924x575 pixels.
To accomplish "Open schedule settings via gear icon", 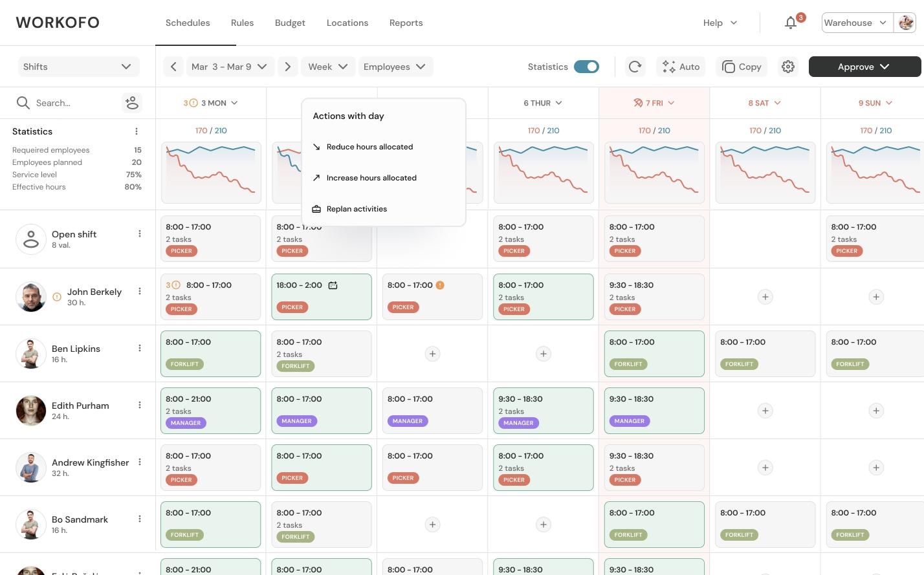I will pyautogui.click(x=788, y=67).
